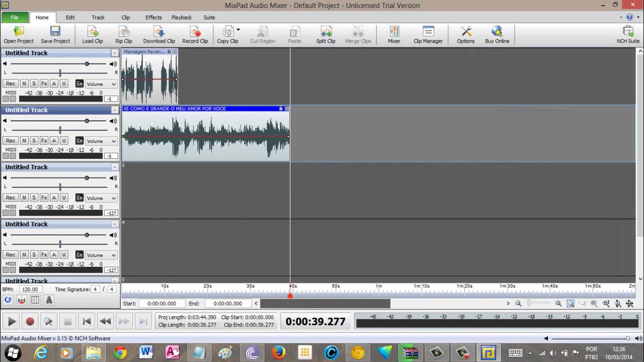644x362 pixels.
Task: Open Fx for the 05 COMO E GRANDE track
Action: pyautogui.click(x=44, y=140)
